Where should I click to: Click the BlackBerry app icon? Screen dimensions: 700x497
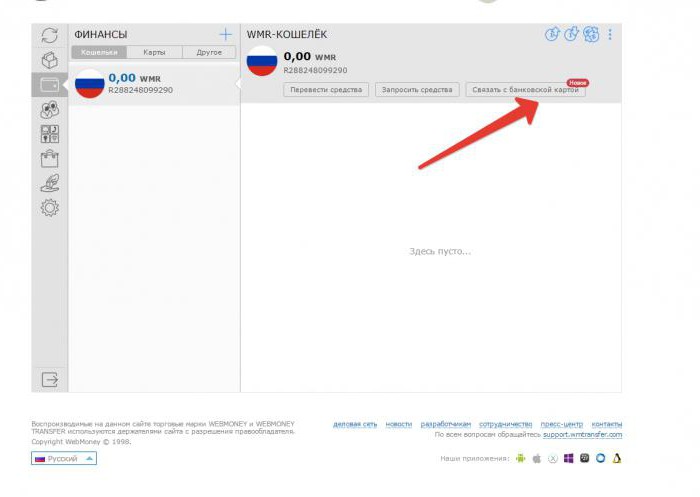[x=584, y=459]
